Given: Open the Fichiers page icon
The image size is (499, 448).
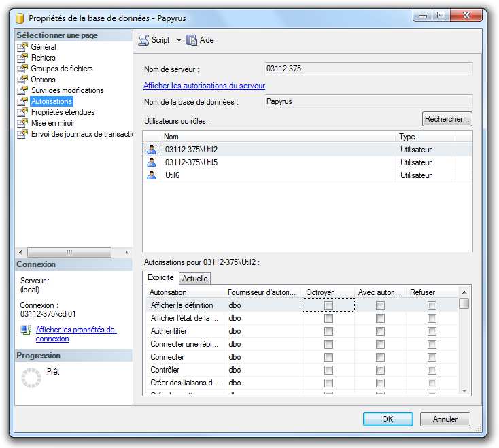Looking at the screenshot, I should click(24, 58).
